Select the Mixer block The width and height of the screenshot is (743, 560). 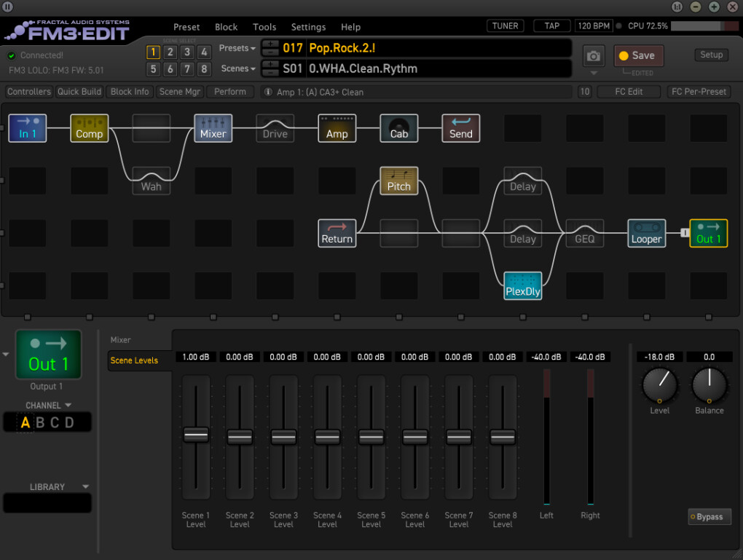point(213,128)
